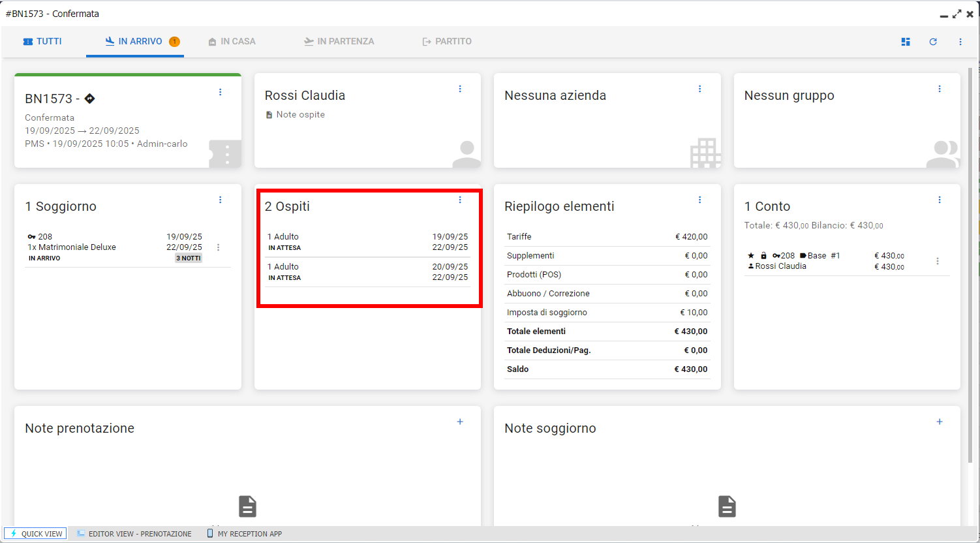Screen dimensions: 980x543
Task: Open options menu for room 208 stay row
Action: [219, 247]
